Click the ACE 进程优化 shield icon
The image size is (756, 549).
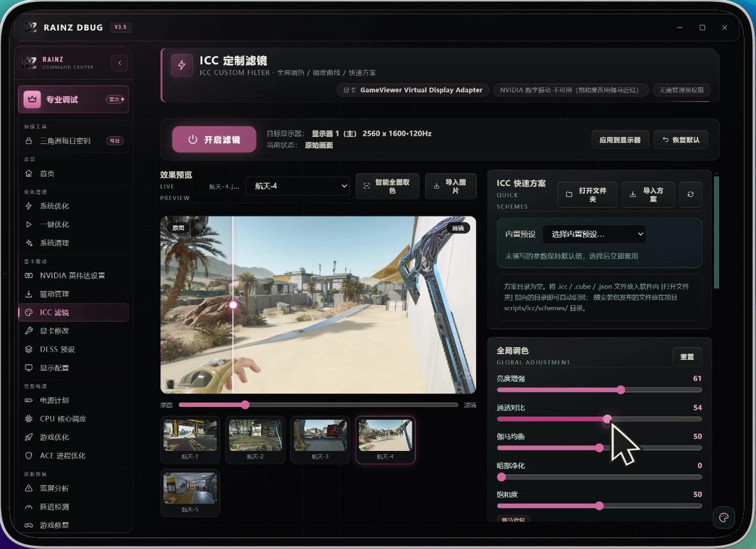point(29,456)
